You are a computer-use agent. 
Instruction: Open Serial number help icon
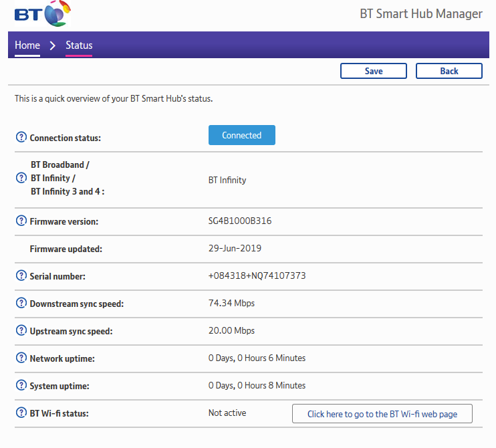pos(21,276)
